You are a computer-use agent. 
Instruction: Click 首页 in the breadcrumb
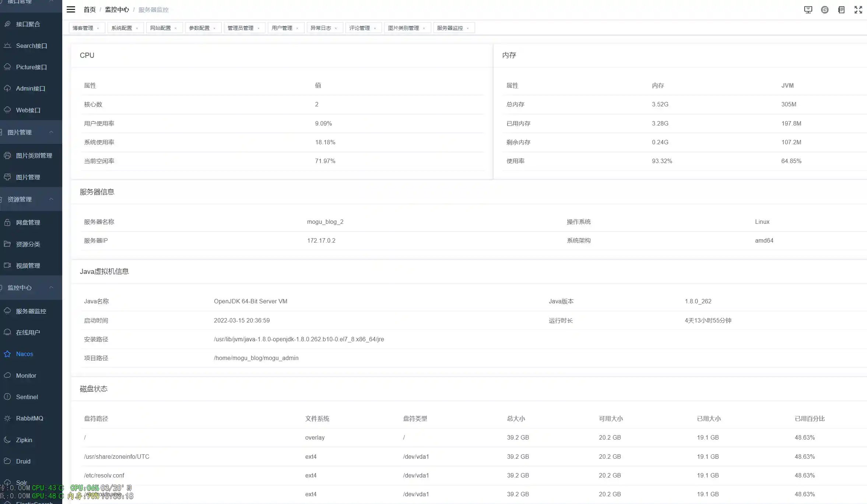(89, 10)
